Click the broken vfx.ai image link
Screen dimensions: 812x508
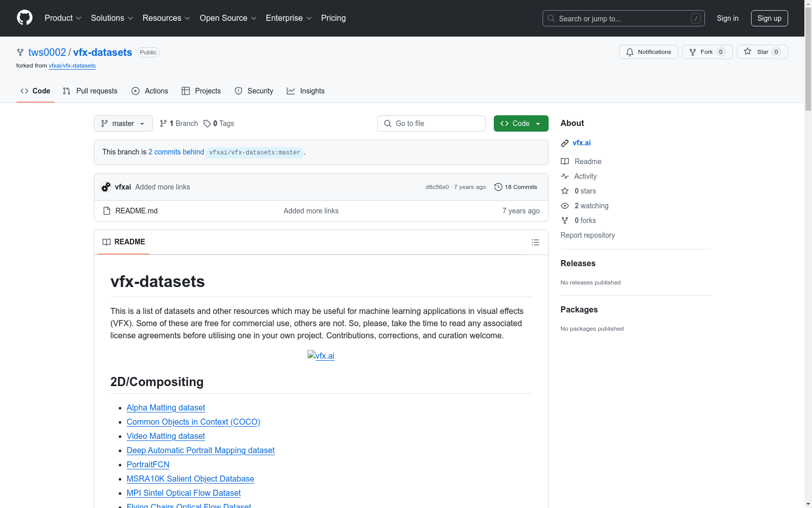pos(321,356)
